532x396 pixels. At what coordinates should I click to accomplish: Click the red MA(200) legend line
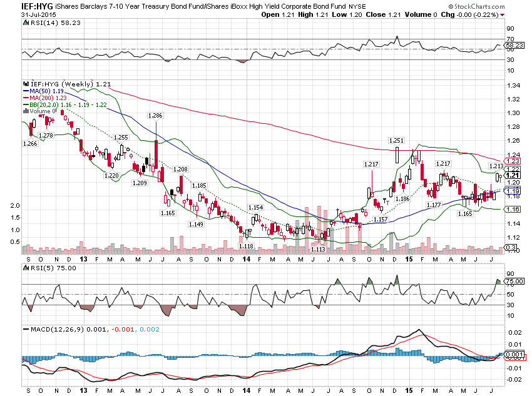[26, 98]
